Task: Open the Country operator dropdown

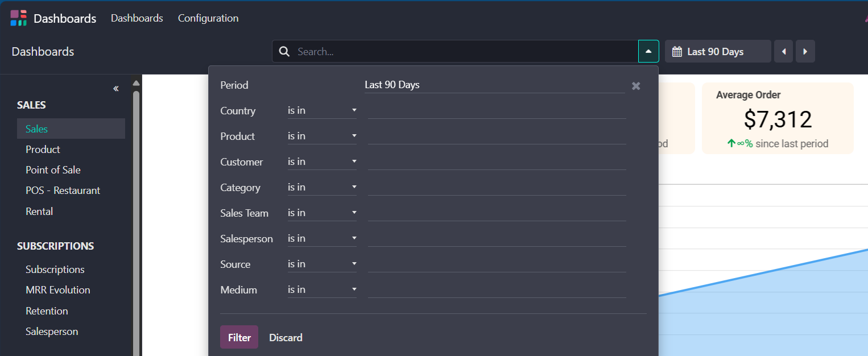Action: tap(322, 110)
